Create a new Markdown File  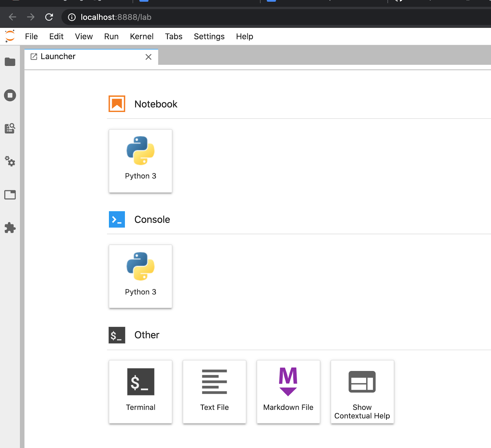[x=288, y=392]
